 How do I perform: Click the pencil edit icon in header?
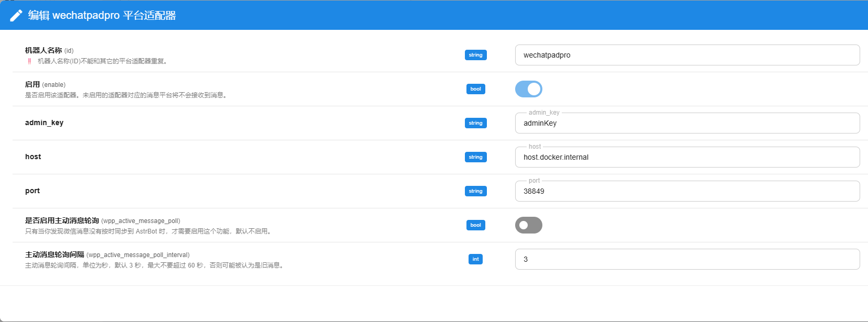(16, 16)
